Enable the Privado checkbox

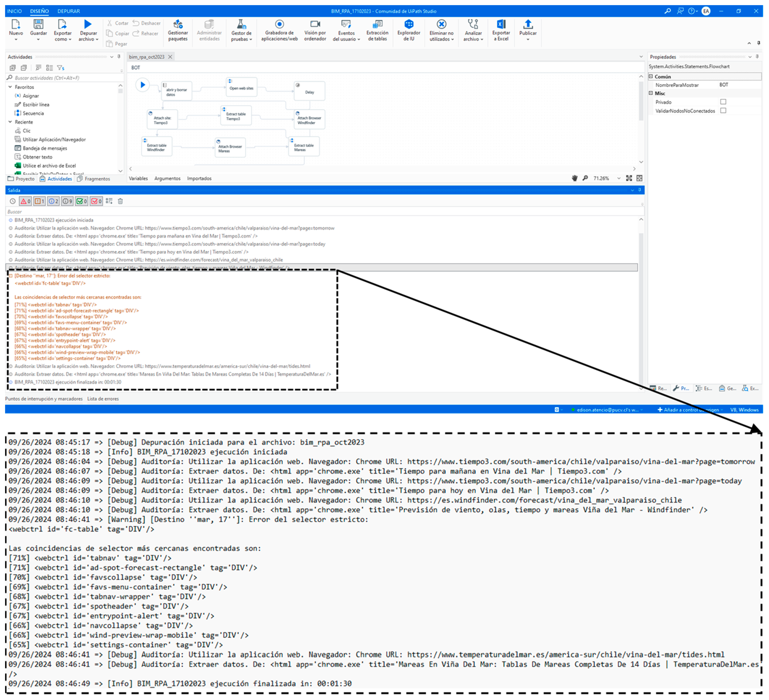click(x=723, y=102)
